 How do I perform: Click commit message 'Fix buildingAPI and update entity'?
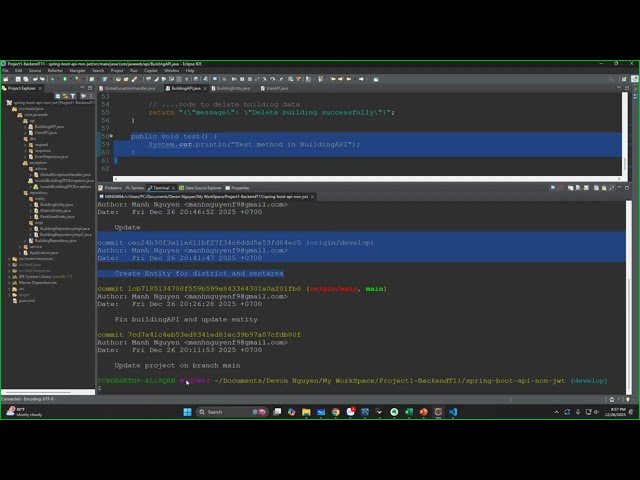coord(186,320)
